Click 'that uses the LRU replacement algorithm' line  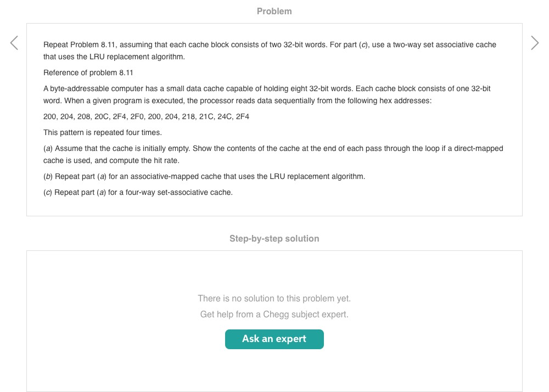coord(114,57)
